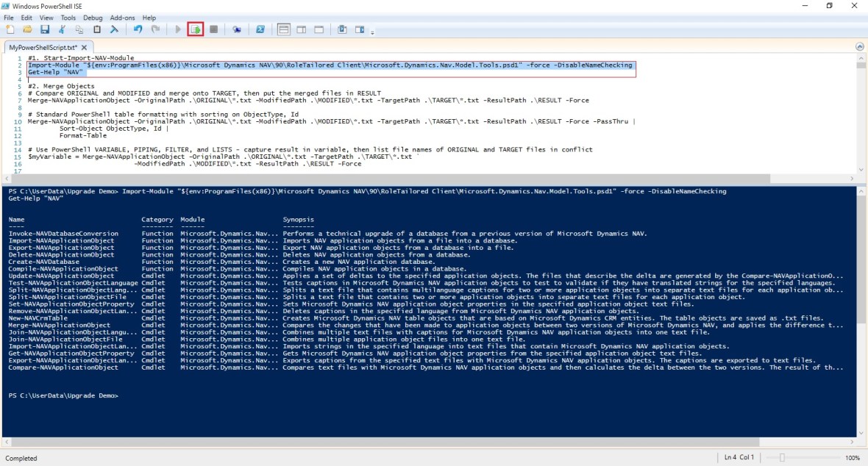Save the current script

pyautogui.click(x=46, y=29)
